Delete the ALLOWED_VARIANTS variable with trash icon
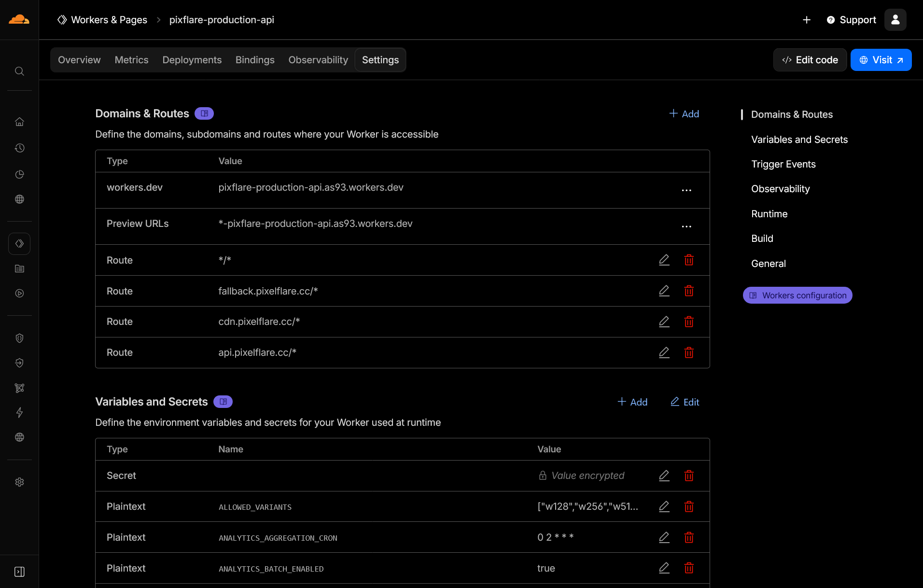This screenshot has width=923, height=588. click(x=689, y=506)
